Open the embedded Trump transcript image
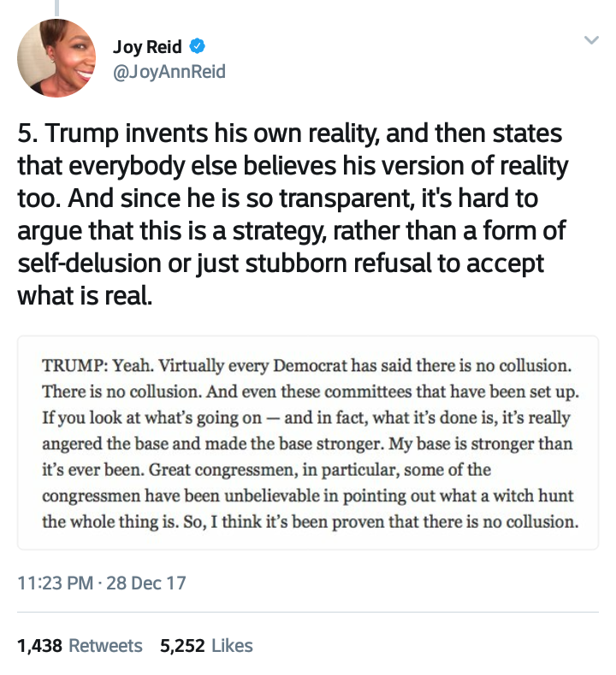Viewport: 616px width, 675px height. tap(308, 443)
